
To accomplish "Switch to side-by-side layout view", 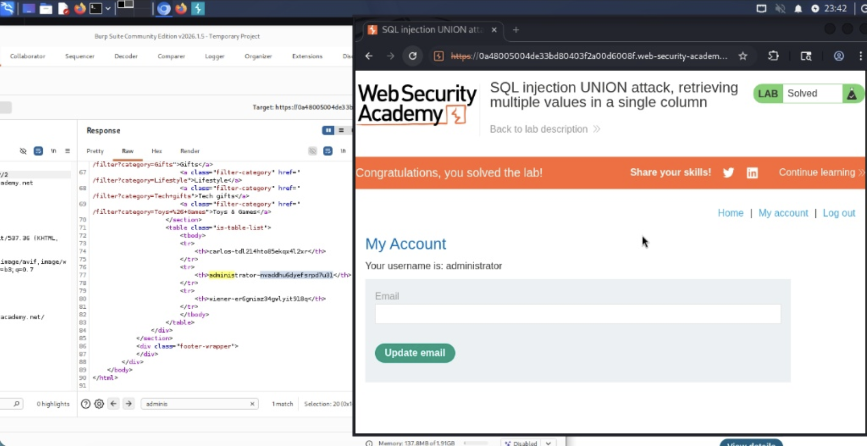I will tap(328, 131).
